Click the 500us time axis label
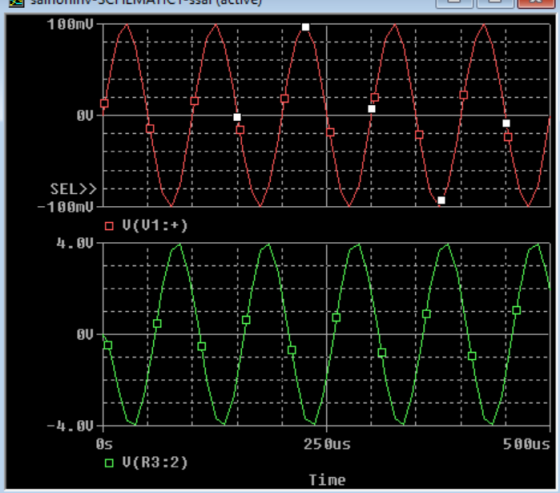560x493 pixels. click(x=526, y=444)
